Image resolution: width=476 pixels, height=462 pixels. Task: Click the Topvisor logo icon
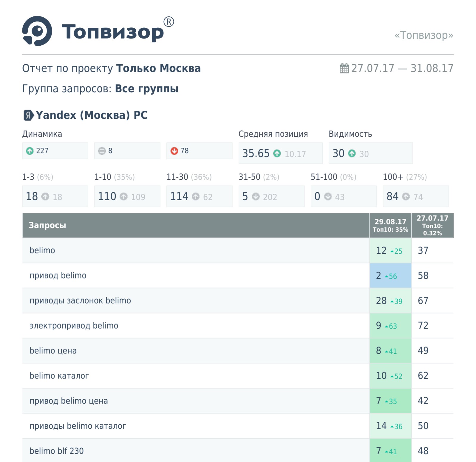[x=37, y=31]
